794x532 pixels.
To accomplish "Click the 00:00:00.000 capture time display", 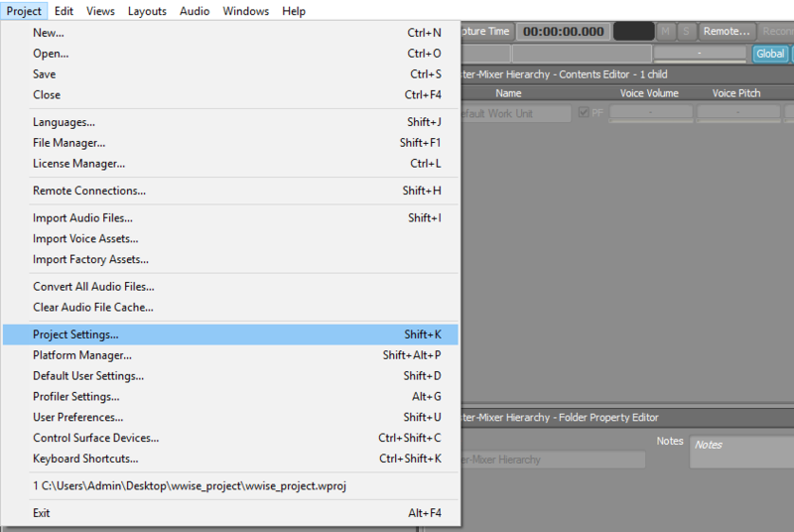I will 563,32.
